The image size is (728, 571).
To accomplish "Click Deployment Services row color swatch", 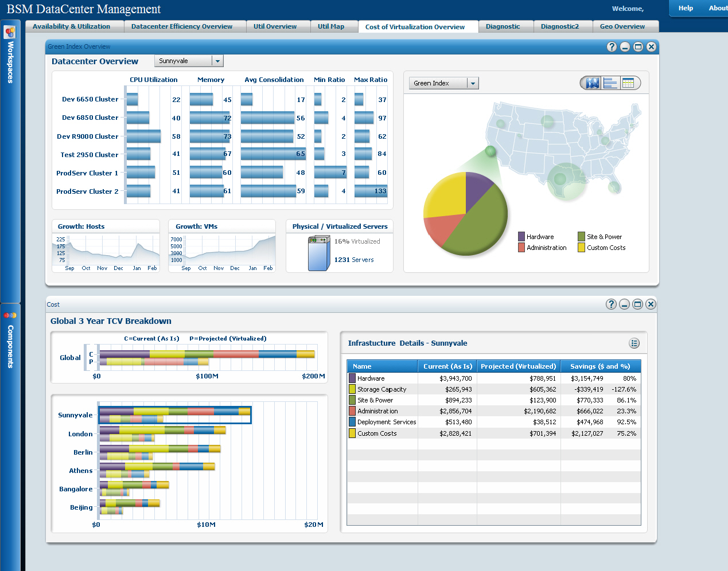I will tap(352, 422).
